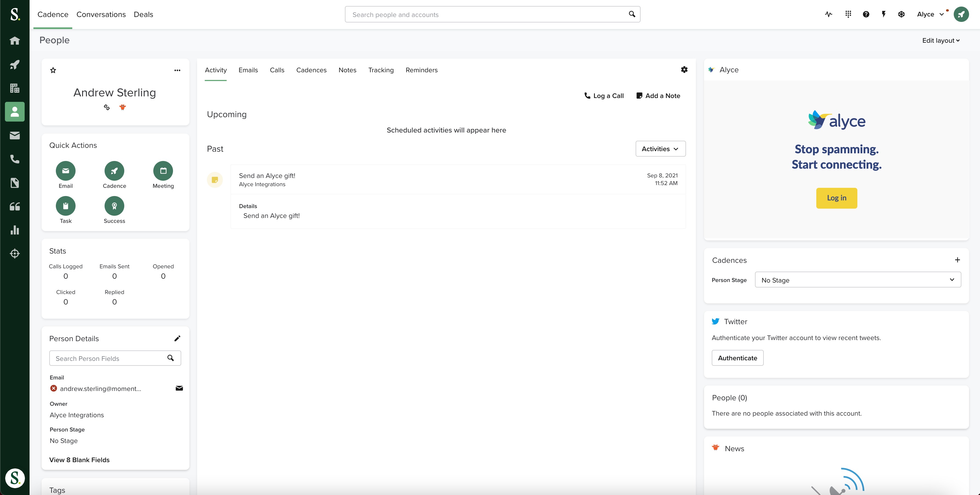Viewport: 980px width, 495px height.
Task: Click View 8 Blank Fields link
Action: [79, 460]
